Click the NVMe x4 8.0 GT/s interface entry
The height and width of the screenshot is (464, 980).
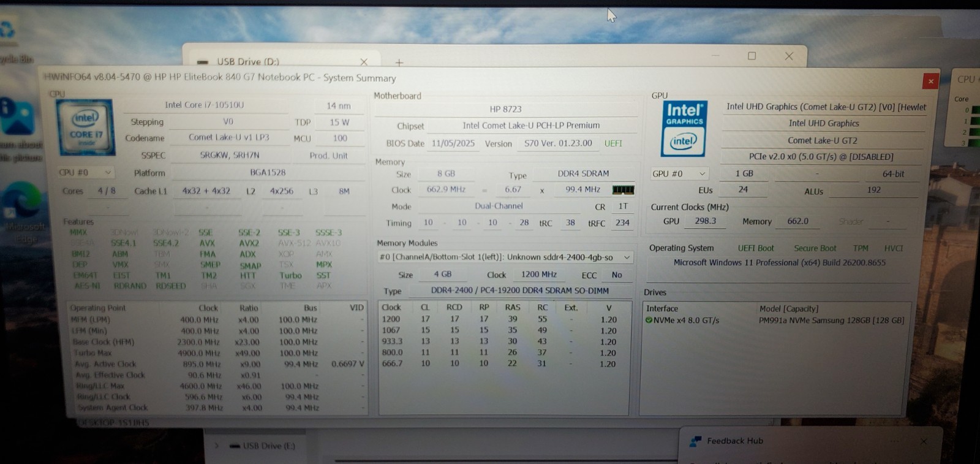(686, 320)
